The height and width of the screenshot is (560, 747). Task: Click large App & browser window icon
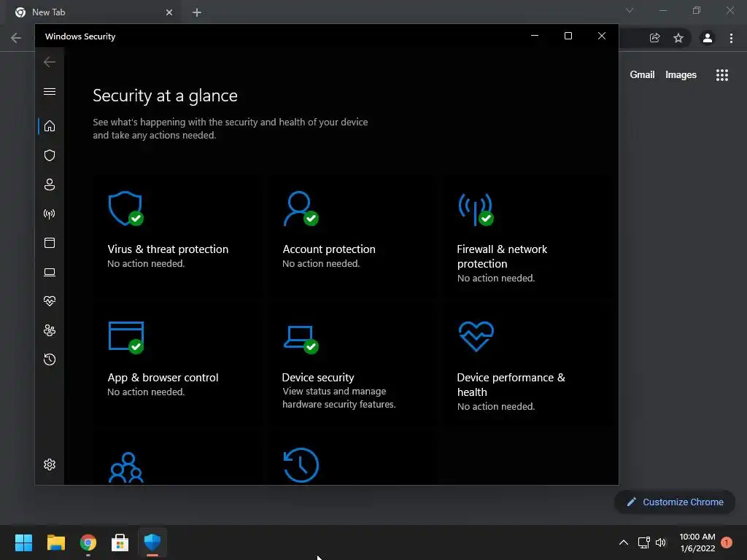(126, 338)
